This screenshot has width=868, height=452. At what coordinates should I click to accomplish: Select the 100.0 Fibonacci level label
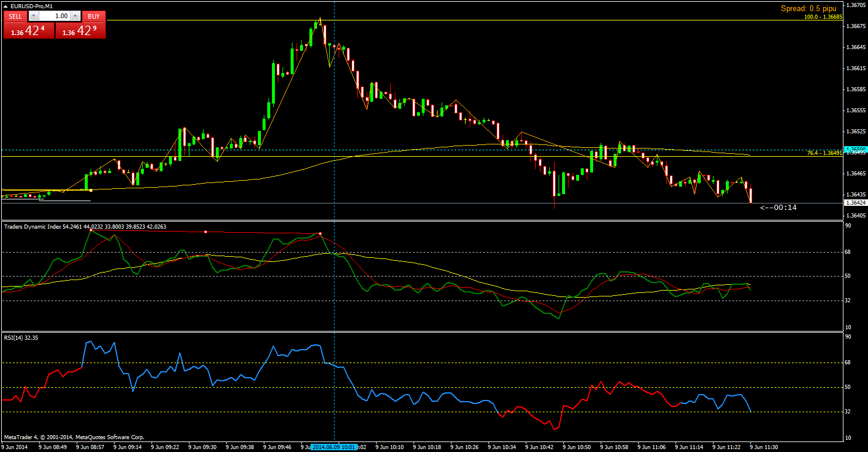click(x=823, y=17)
